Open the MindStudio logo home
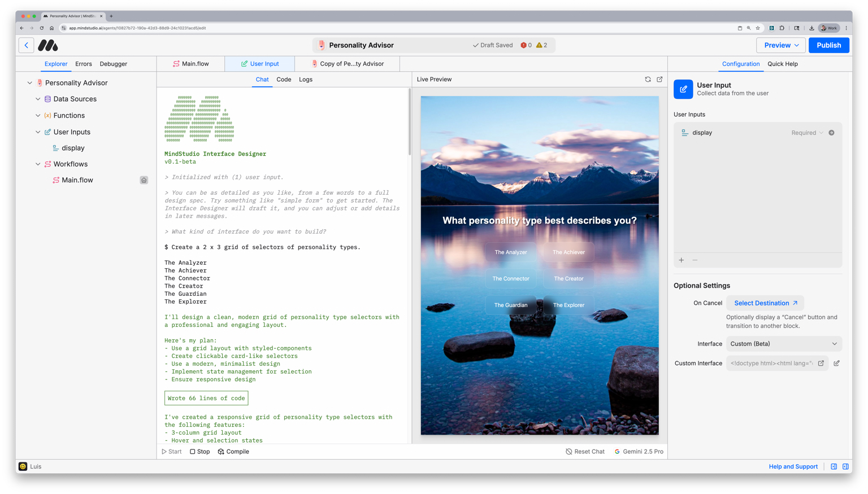 coord(48,45)
